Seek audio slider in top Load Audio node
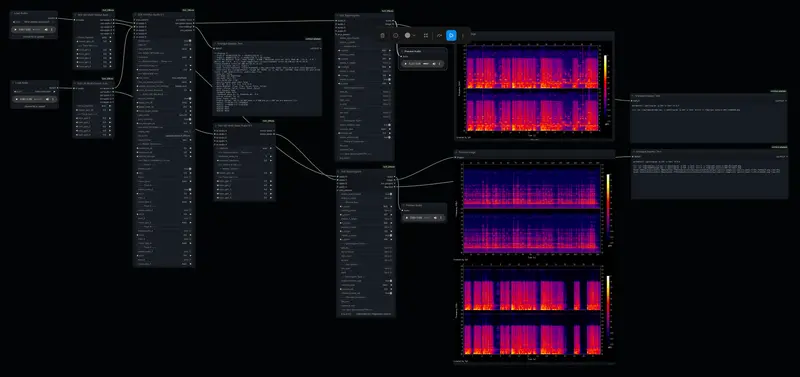This screenshot has height=377, width=800. pos(37,30)
